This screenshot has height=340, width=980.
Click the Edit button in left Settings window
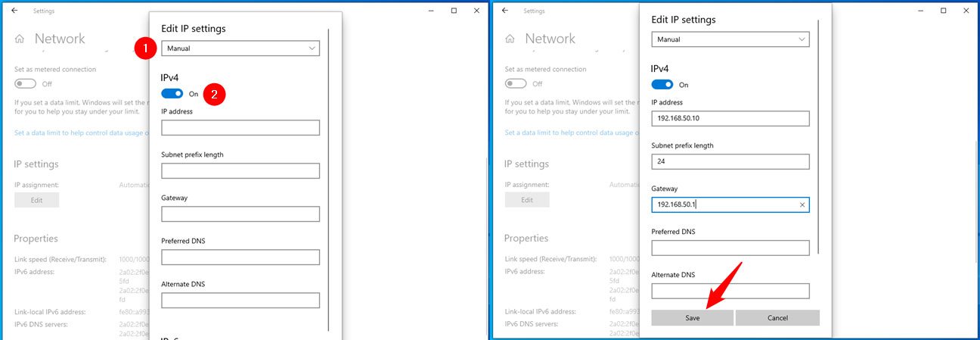point(36,200)
